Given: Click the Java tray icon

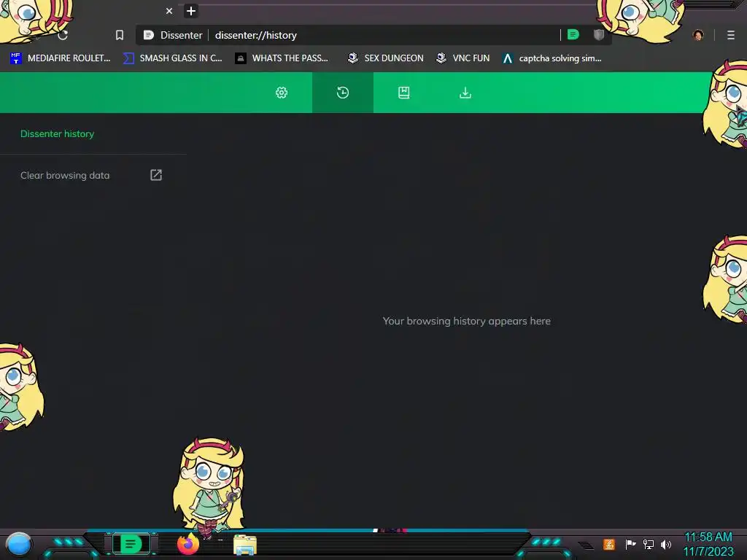Looking at the screenshot, I should pyautogui.click(x=609, y=544).
